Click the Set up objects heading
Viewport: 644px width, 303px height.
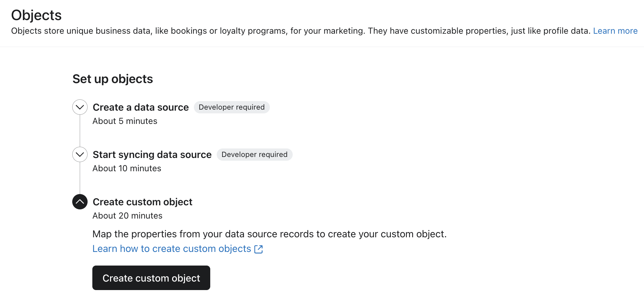point(112,79)
